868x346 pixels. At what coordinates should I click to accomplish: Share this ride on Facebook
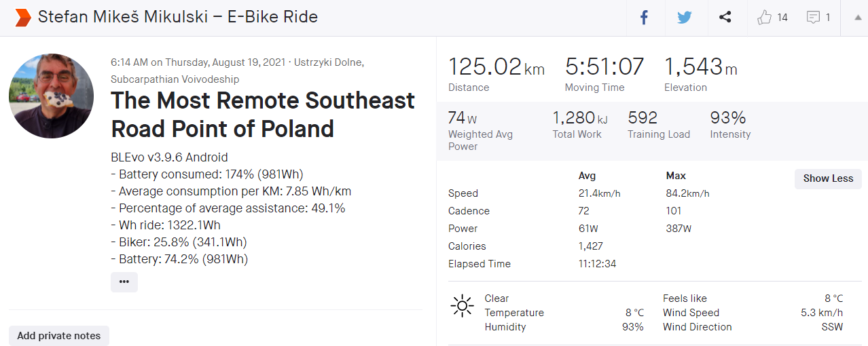645,18
